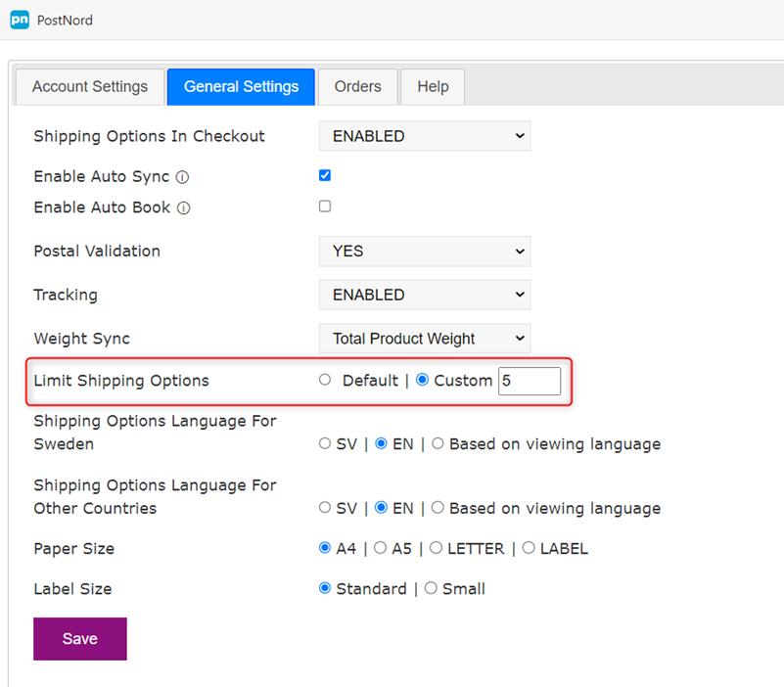This screenshot has width=784, height=687.
Task: Save the general settings
Action: point(80,638)
